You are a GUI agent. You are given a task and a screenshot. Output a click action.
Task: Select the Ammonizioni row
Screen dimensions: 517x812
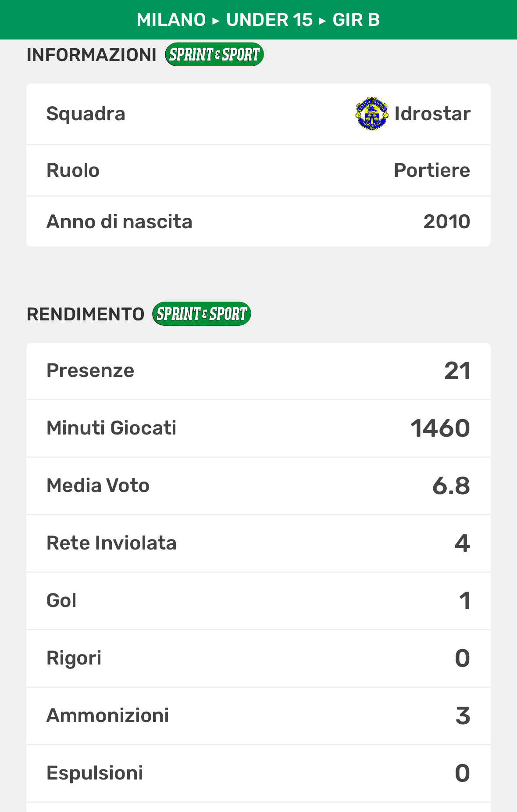point(258,716)
